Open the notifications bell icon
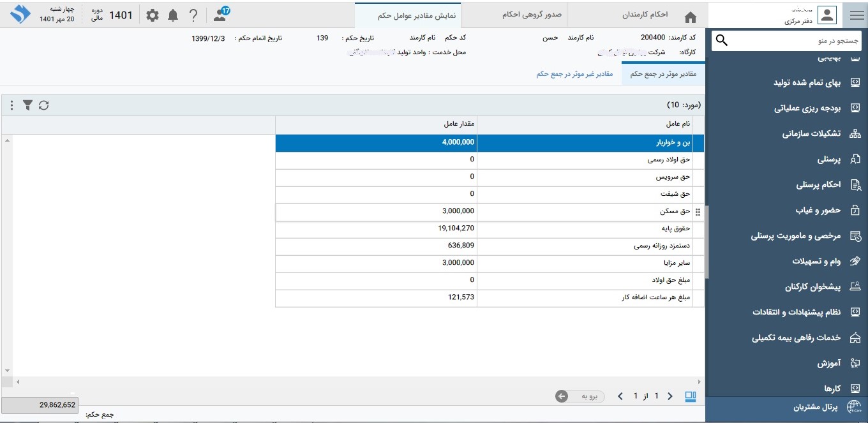 point(173,15)
